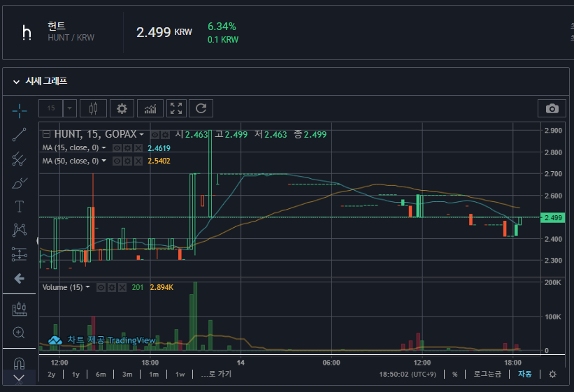Expand more drawing tools chevron
This screenshot has height=392, width=574.
[19, 379]
